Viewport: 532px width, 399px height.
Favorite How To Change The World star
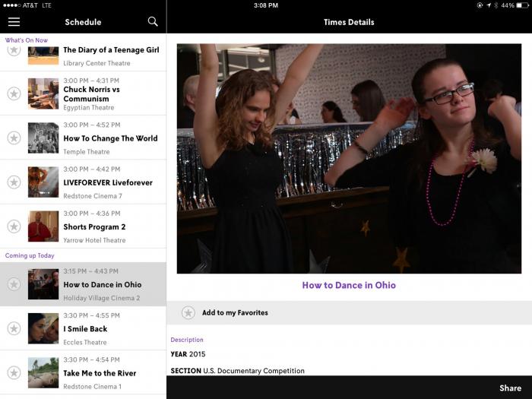[14, 138]
